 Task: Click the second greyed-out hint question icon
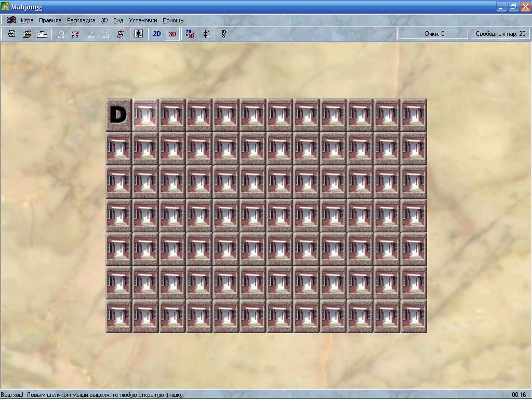point(106,34)
